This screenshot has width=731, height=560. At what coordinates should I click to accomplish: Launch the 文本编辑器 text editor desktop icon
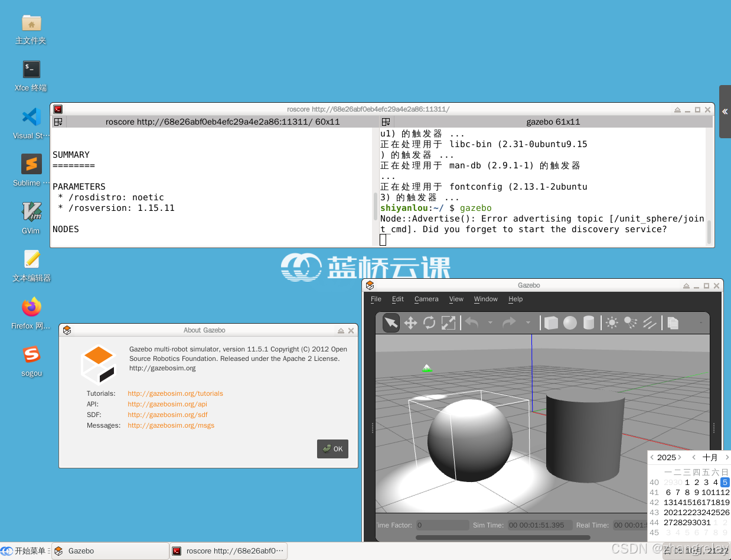[x=31, y=266]
